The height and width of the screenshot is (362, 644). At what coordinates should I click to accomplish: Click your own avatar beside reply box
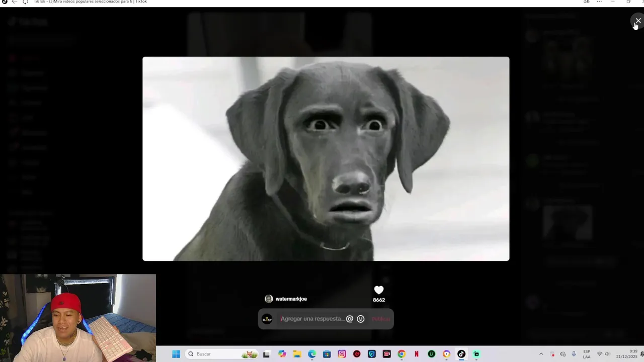coord(267,319)
